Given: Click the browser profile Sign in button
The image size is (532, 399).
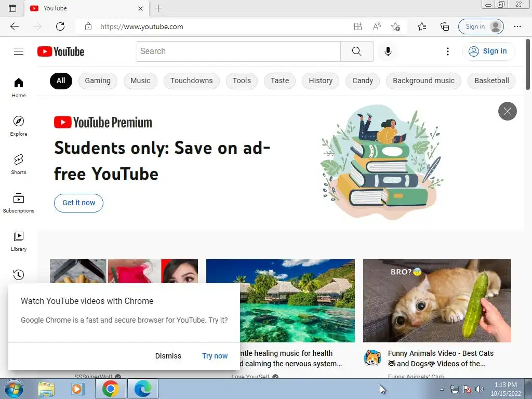Looking at the screenshot, I should pyautogui.click(x=481, y=26).
